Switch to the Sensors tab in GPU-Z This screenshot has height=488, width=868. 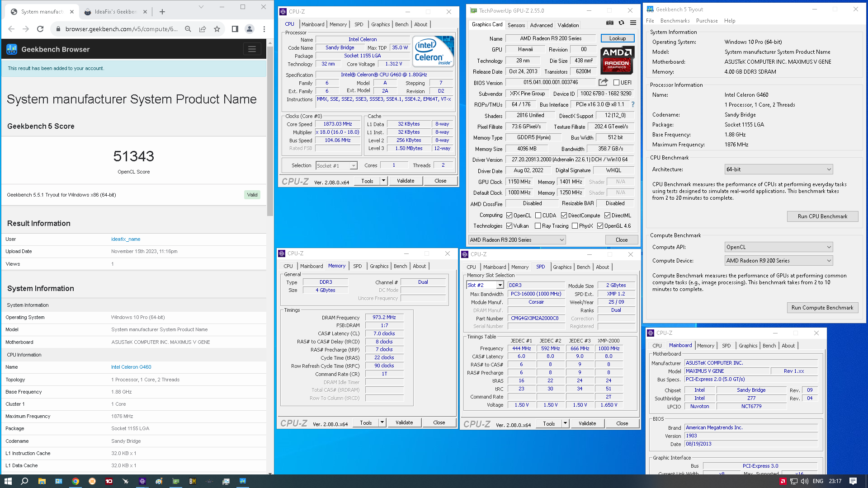(x=516, y=25)
